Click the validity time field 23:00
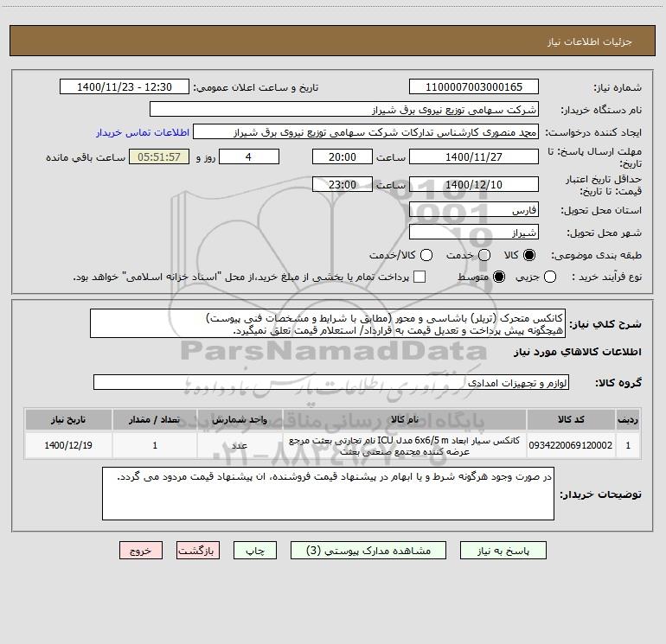 (343, 184)
